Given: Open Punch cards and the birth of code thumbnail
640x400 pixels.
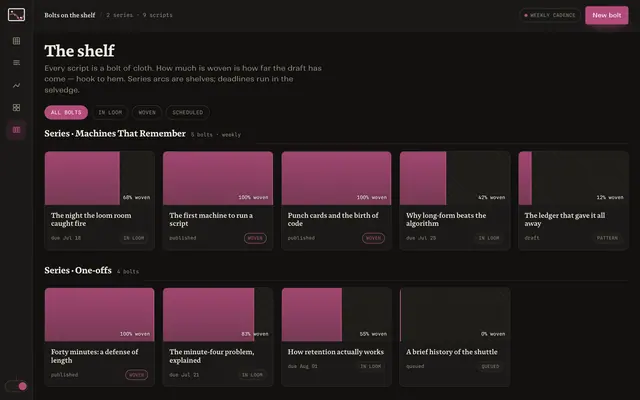Looking at the screenshot, I should tap(336, 178).
